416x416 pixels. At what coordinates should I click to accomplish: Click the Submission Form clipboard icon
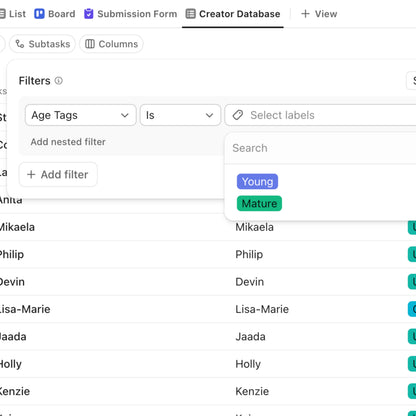tap(89, 14)
